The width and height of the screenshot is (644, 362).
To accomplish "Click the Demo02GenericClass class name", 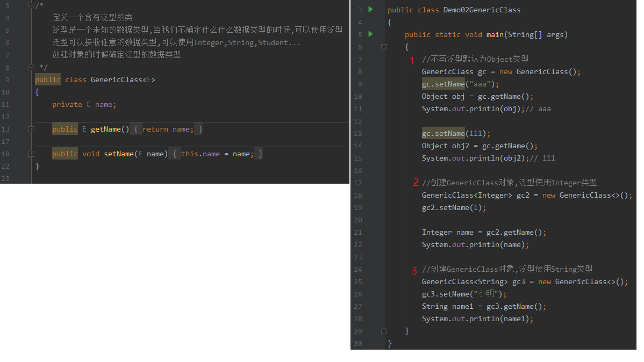I will pyautogui.click(x=482, y=10).
